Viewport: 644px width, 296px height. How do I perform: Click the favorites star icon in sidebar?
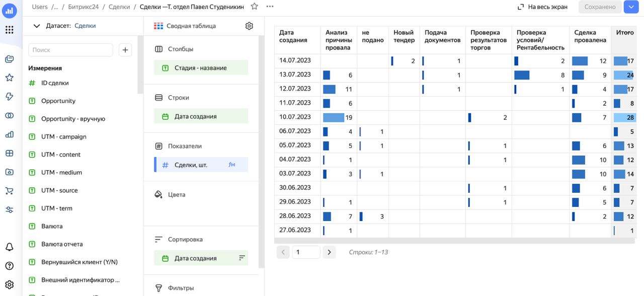pos(9,78)
